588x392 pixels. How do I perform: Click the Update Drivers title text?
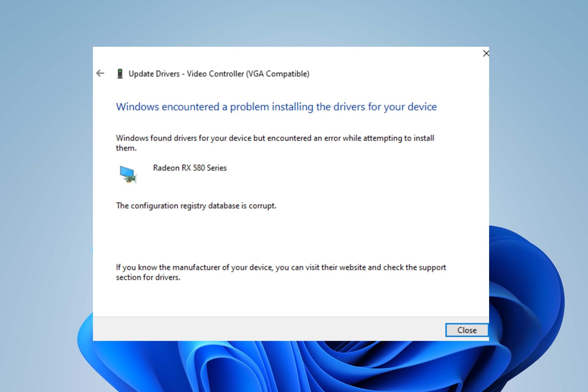click(x=219, y=74)
